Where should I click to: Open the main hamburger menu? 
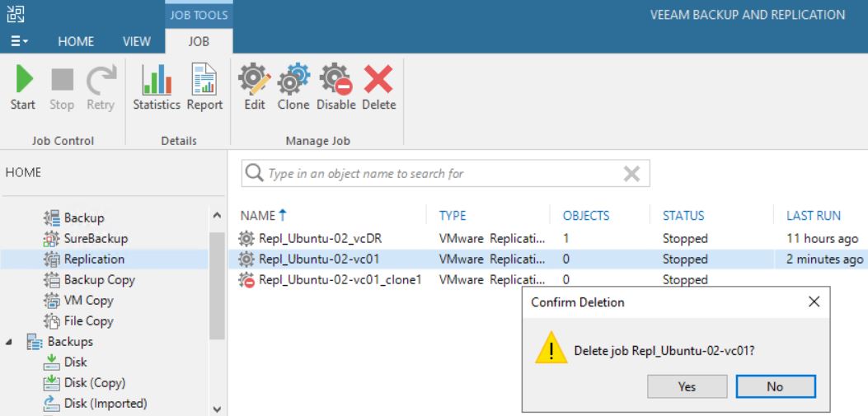(x=20, y=41)
